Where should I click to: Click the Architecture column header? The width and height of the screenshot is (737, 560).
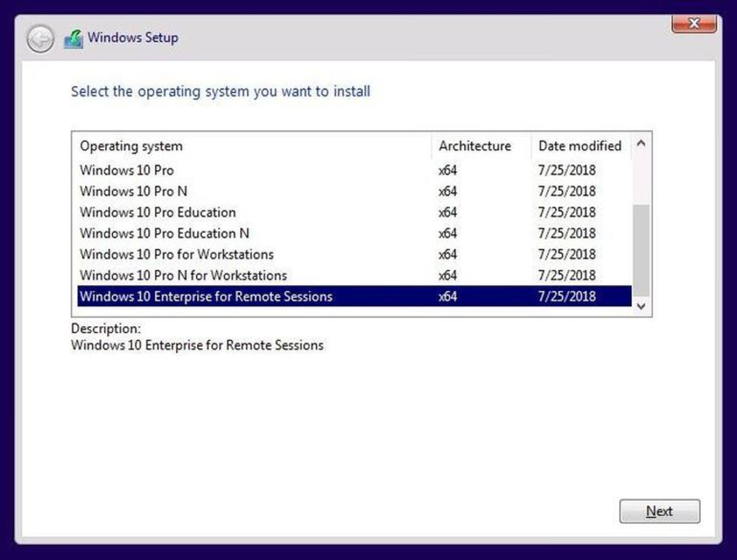[x=474, y=146]
